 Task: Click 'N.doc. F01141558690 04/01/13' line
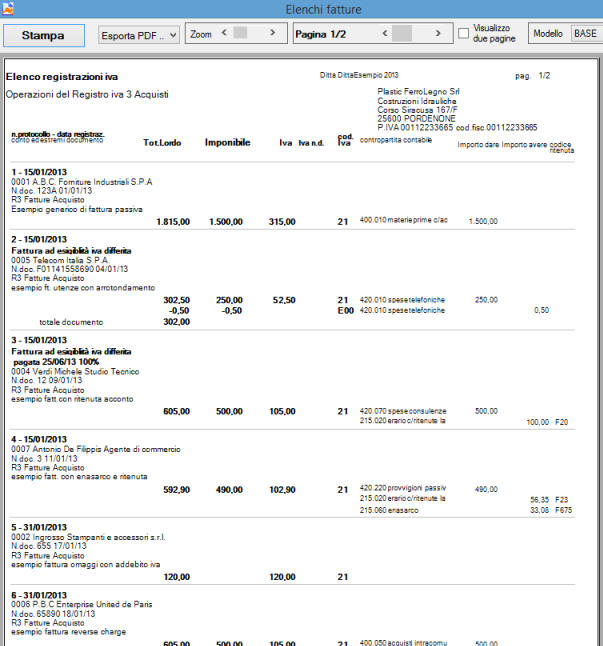click(70, 269)
